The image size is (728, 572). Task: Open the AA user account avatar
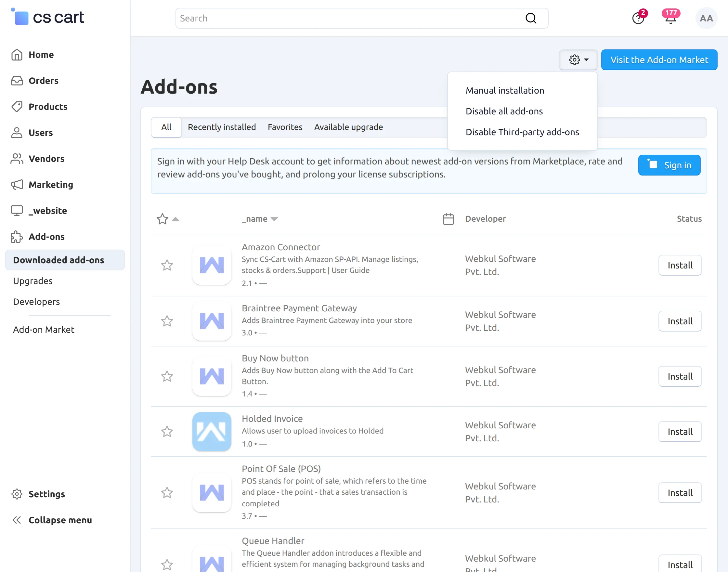(706, 18)
